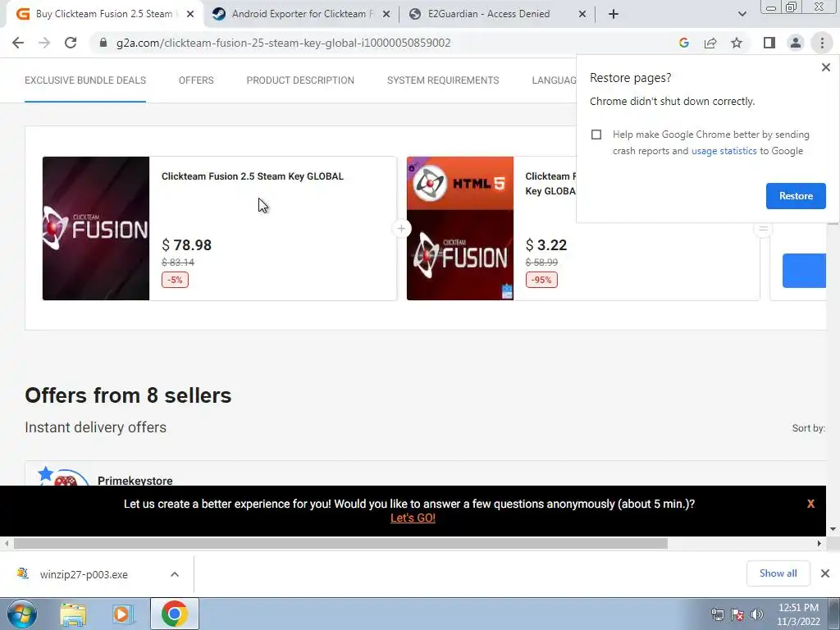
Task: View site info via padlock icon
Action: click(x=103, y=43)
